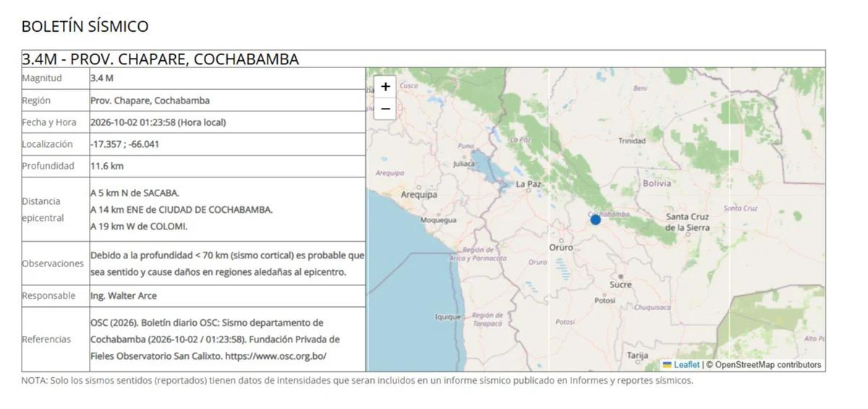Click the Ukrainian flag icon beside Leaflet
The image size is (868, 409).
[x=667, y=365]
